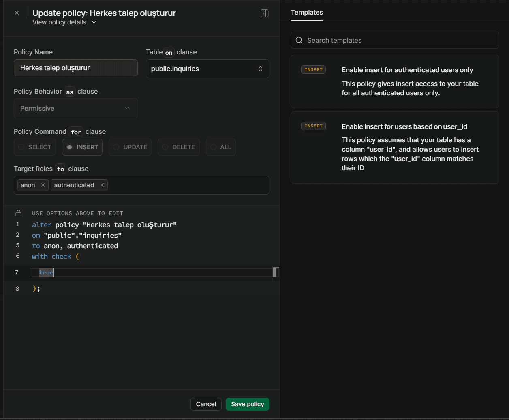Open the public.inquiries table dropdown
509x420 pixels.
pyautogui.click(x=207, y=69)
